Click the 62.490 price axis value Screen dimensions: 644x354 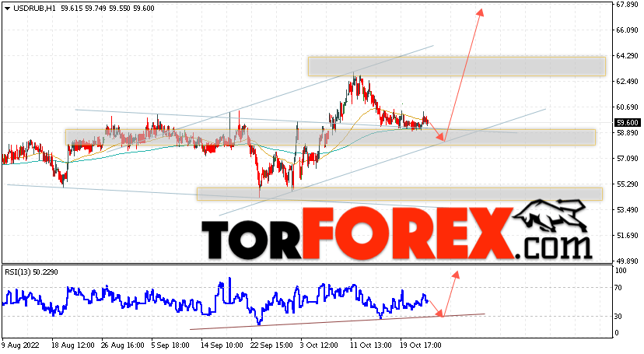627,82
